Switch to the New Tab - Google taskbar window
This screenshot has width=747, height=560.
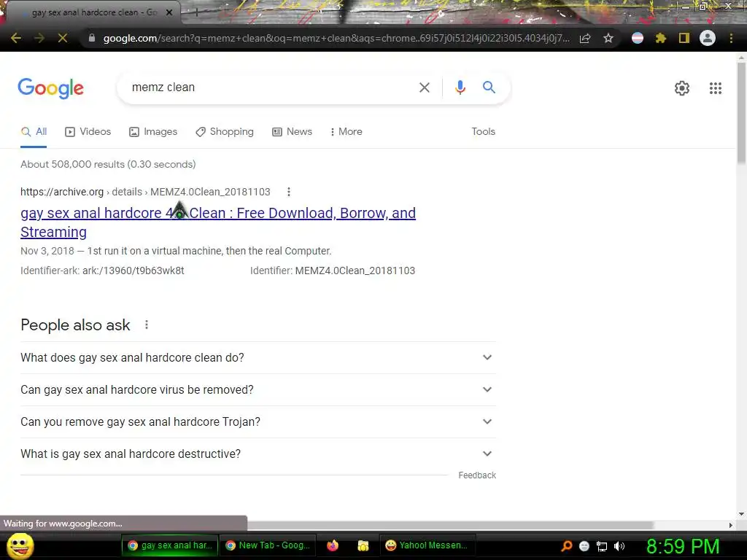click(268, 545)
